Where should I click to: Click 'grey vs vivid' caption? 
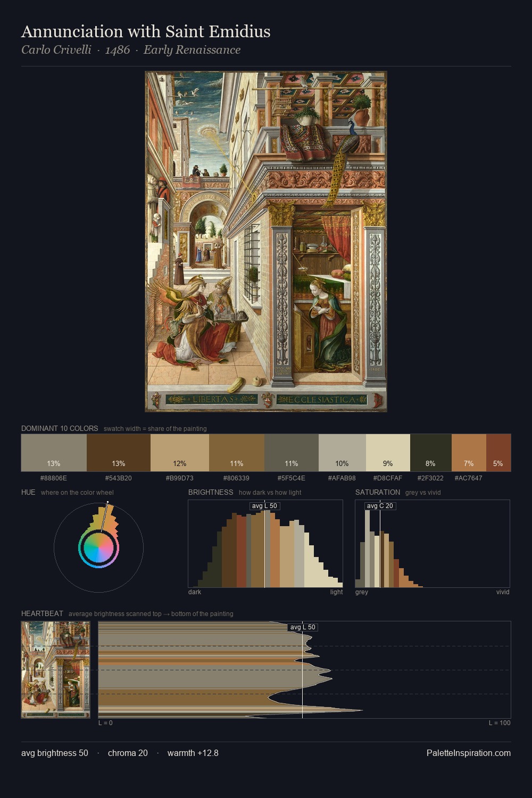(x=423, y=492)
